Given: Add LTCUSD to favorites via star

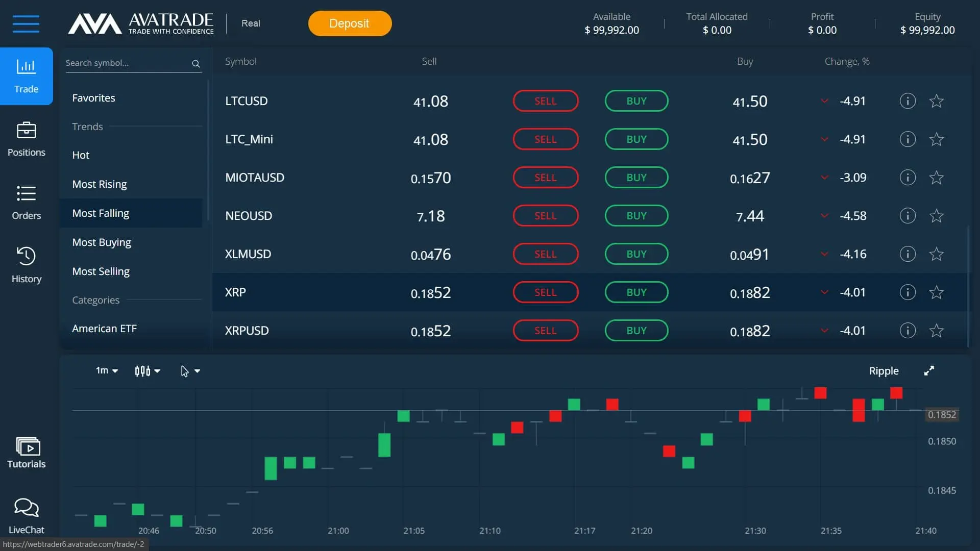Looking at the screenshot, I should pyautogui.click(x=937, y=101).
